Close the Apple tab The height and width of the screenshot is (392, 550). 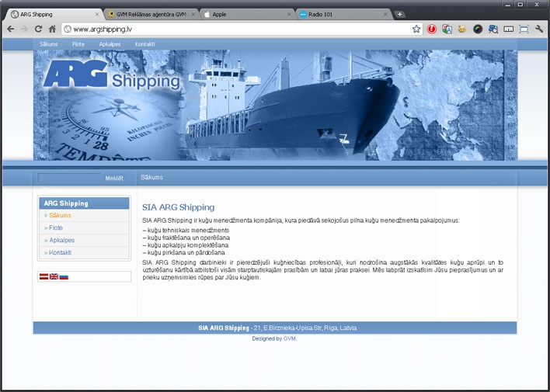(290, 15)
